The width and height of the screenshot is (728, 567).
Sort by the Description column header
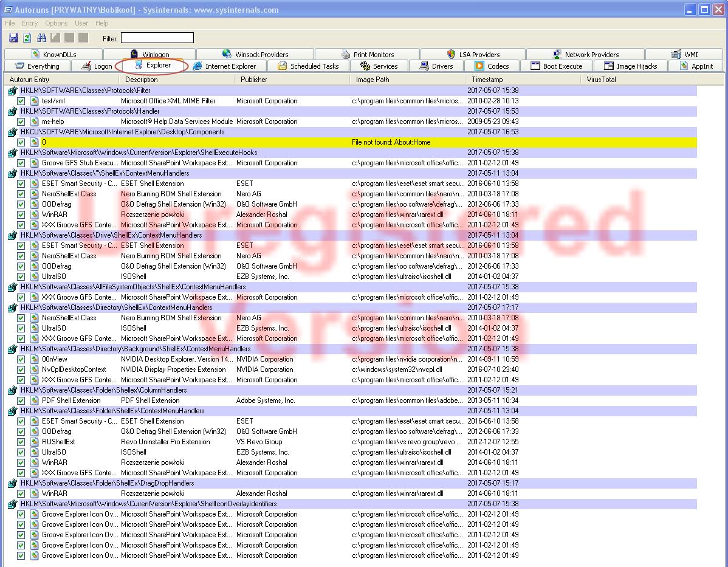176,80
